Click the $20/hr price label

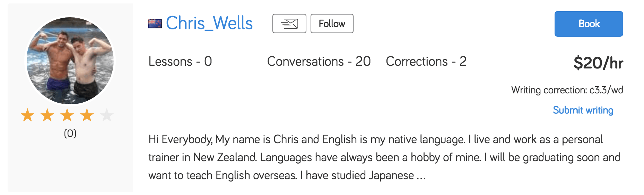point(598,63)
